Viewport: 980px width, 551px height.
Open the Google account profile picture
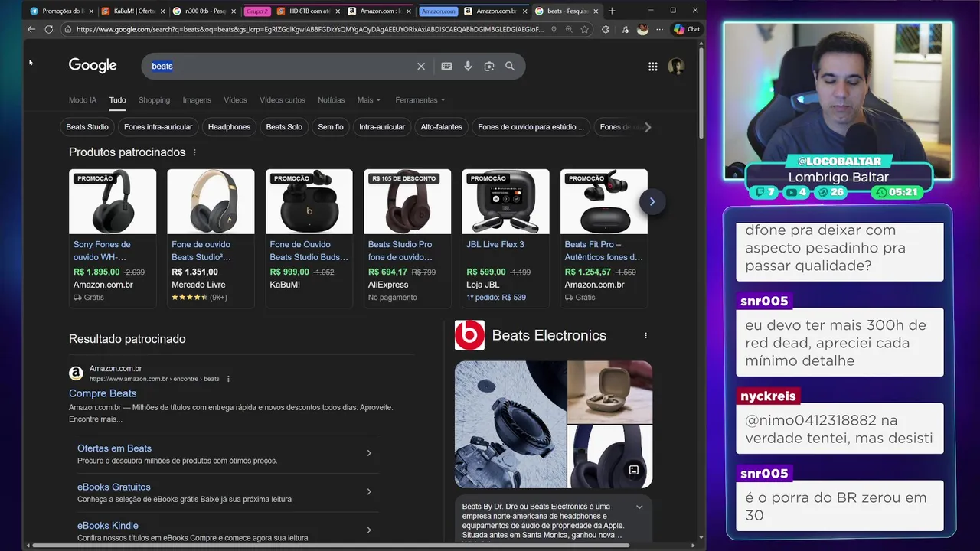[x=675, y=67]
